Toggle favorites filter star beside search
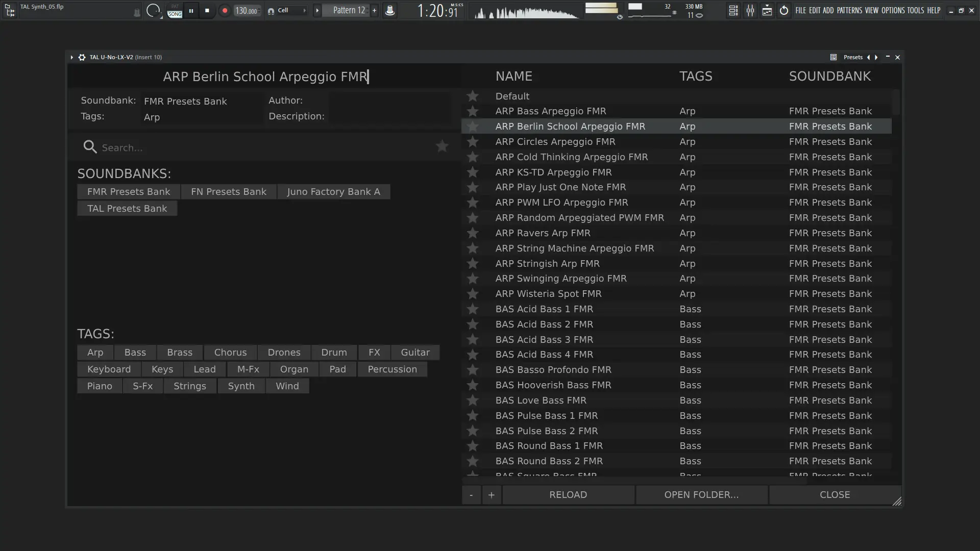This screenshot has height=551, width=980. (x=442, y=146)
